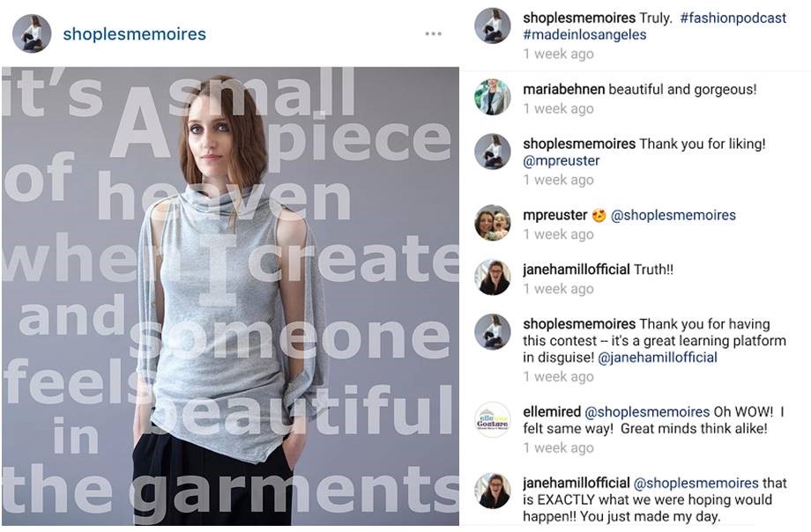Viewport: 811px width, 532px height.
Task: Open ellemired's Couture logo avatar
Action: point(493,419)
